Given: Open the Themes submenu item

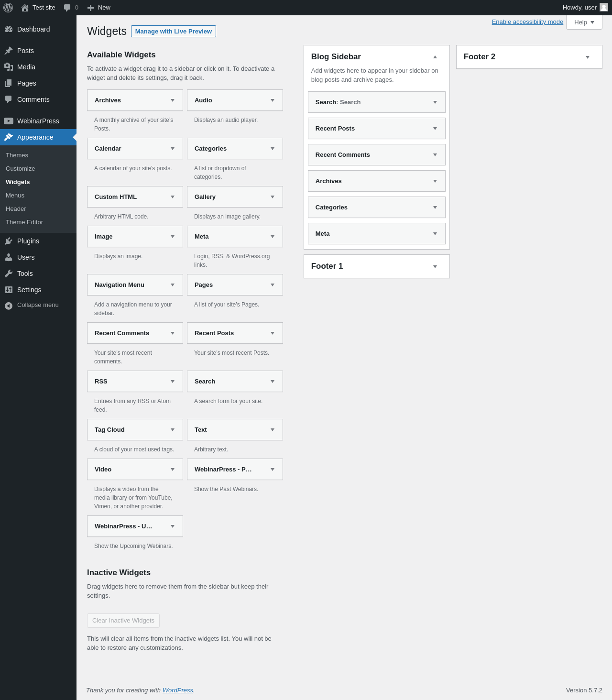Looking at the screenshot, I should pyautogui.click(x=17, y=155).
